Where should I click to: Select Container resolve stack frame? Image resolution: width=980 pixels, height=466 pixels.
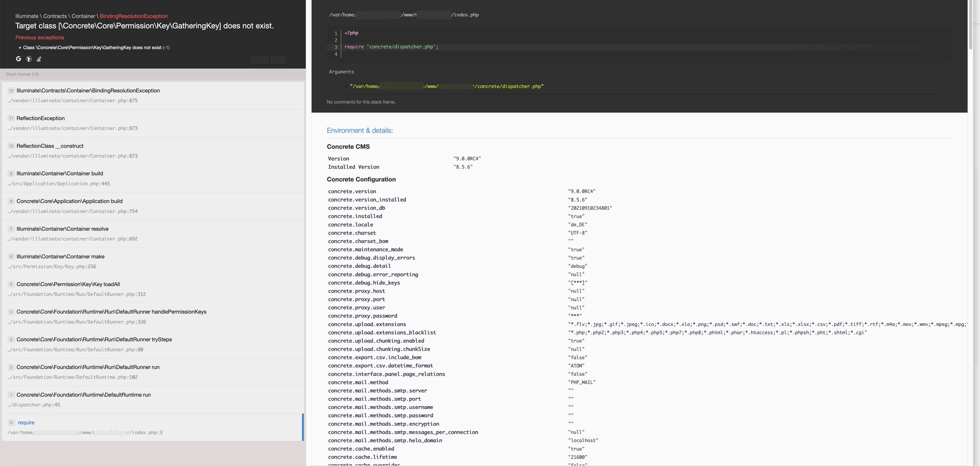click(153, 234)
